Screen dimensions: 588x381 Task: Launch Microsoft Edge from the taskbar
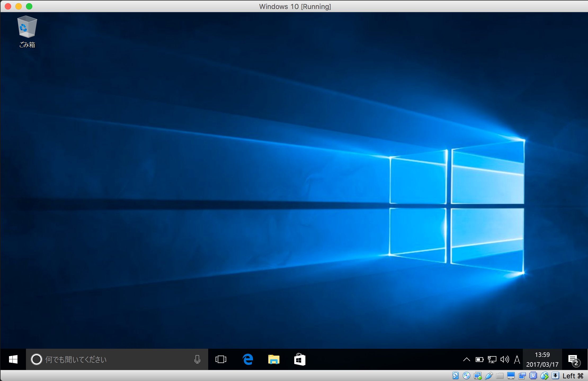click(247, 359)
